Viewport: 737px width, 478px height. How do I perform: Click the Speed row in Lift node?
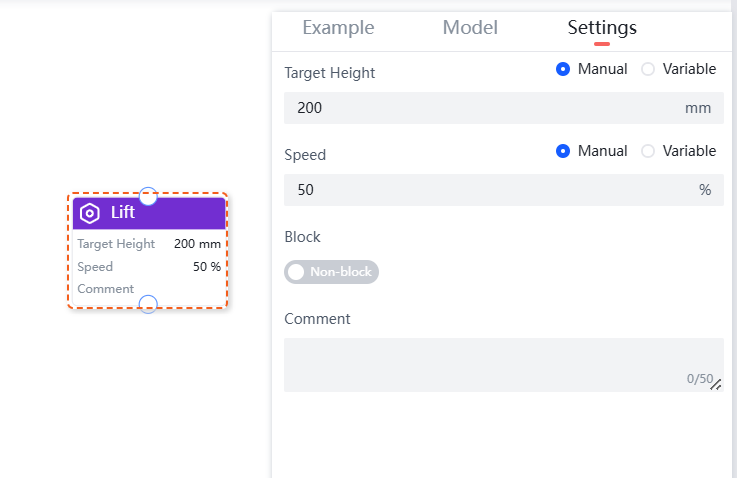tap(148, 267)
